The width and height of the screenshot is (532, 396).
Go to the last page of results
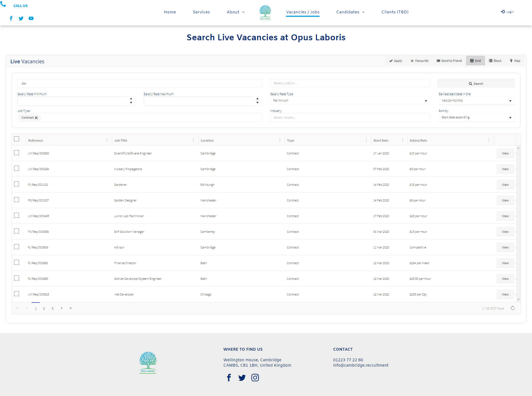click(x=71, y=308)
